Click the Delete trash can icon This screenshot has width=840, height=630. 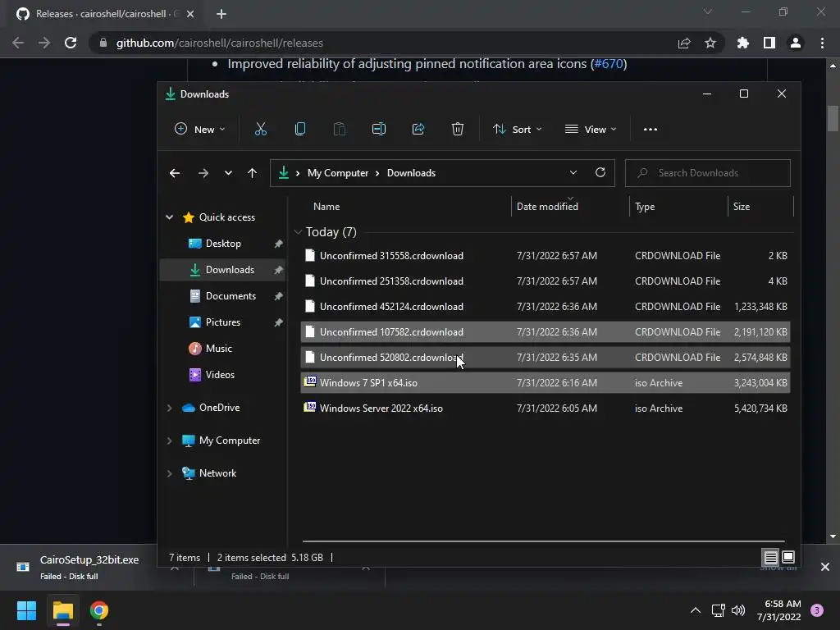[x=458, y=129]
